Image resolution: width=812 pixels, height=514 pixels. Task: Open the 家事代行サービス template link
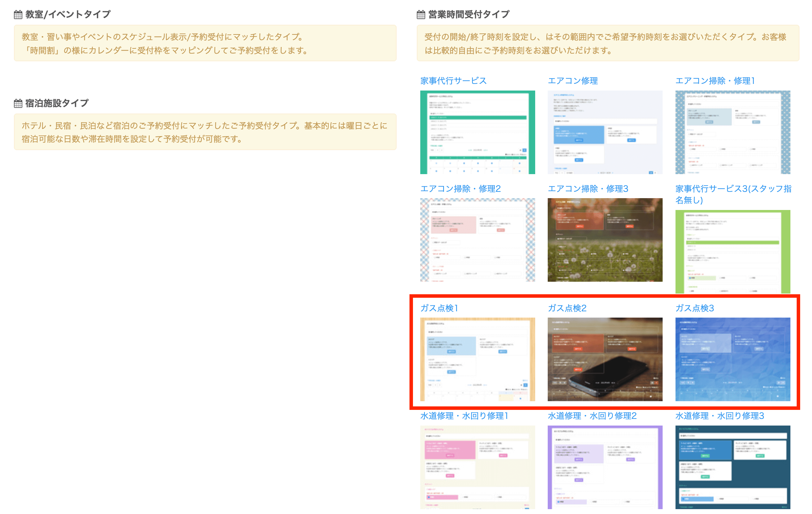453,81
